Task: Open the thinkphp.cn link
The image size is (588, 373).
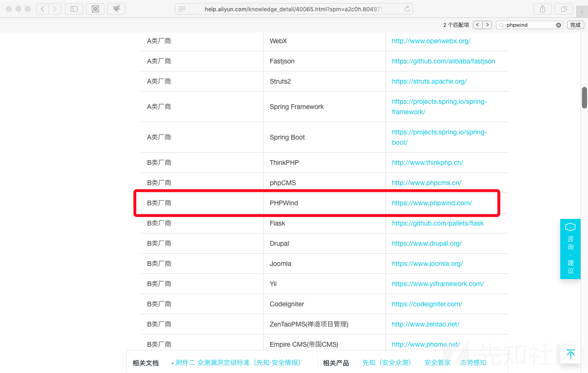Action: click(x=427, y=163)
